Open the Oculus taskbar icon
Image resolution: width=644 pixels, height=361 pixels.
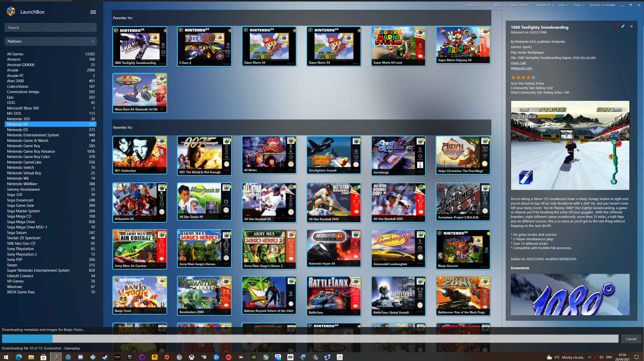tap(290, 357)
